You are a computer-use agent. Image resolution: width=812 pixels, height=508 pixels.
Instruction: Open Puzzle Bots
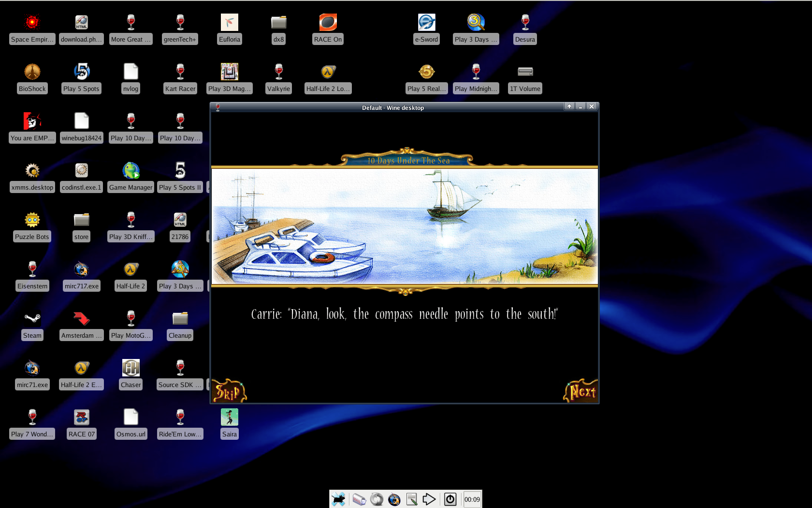[x=32, y=220]
